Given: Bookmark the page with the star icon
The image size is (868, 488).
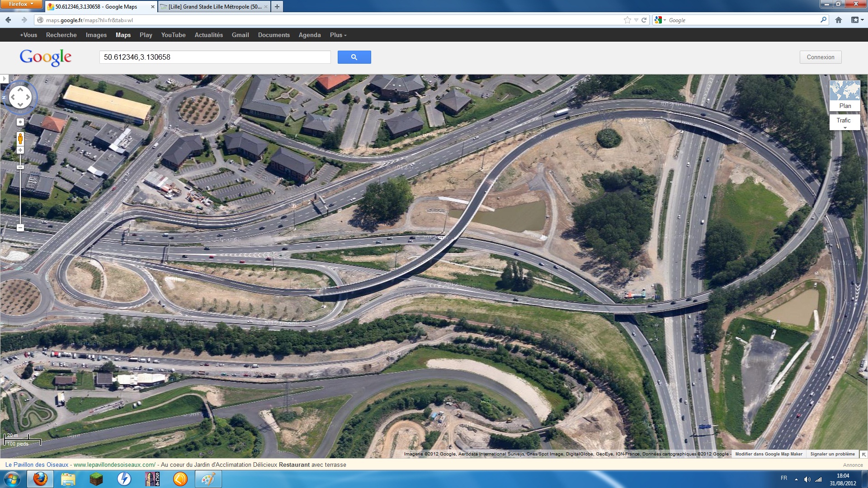Looking at the screenshot, I should click(x=627, y=20).
